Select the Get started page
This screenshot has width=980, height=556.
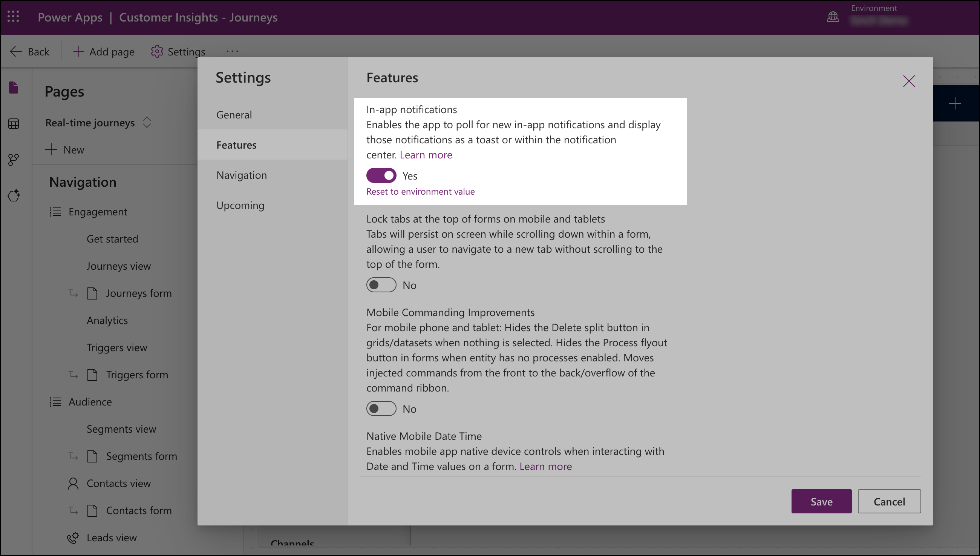tap(112, 239)
